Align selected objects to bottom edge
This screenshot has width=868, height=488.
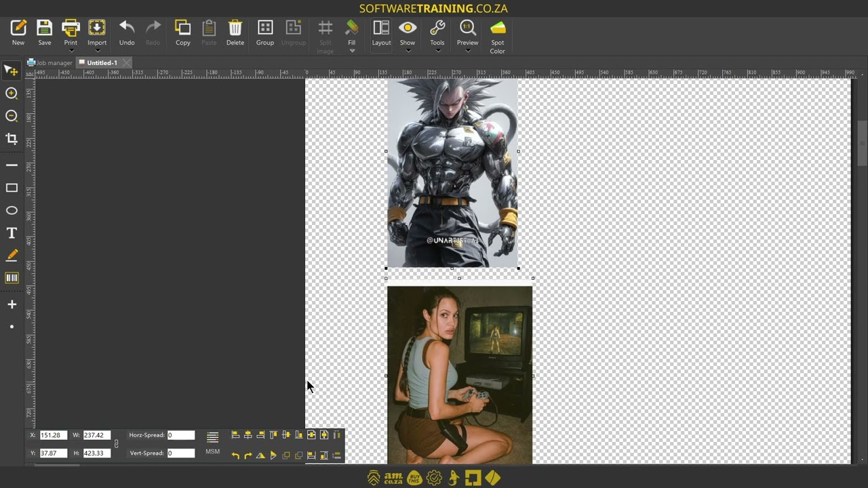click(298, 435)
